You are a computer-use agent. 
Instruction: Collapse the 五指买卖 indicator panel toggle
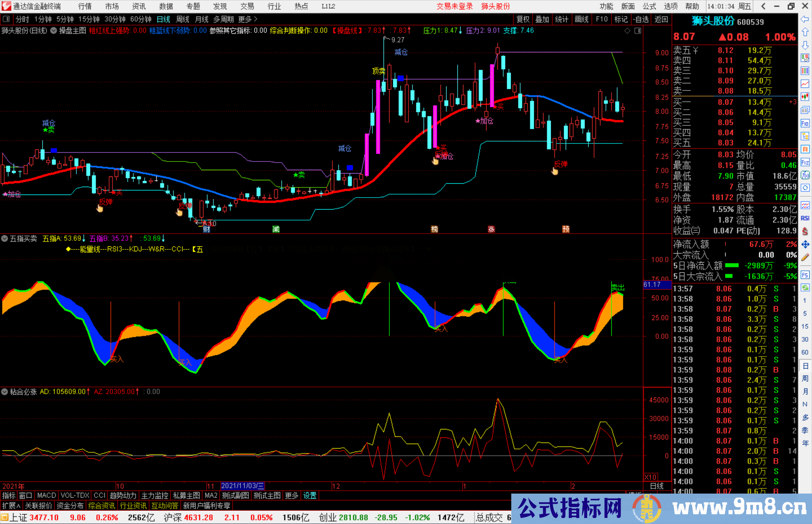tap(5, 239)
